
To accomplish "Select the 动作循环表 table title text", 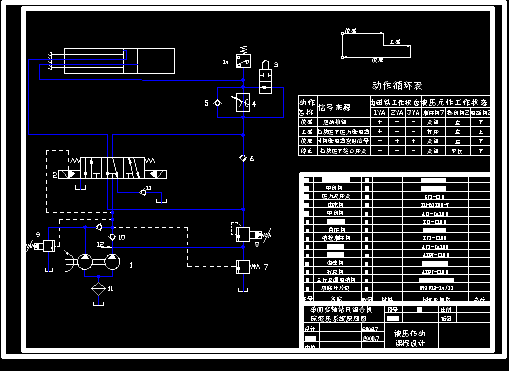I will tap(397, 86).
